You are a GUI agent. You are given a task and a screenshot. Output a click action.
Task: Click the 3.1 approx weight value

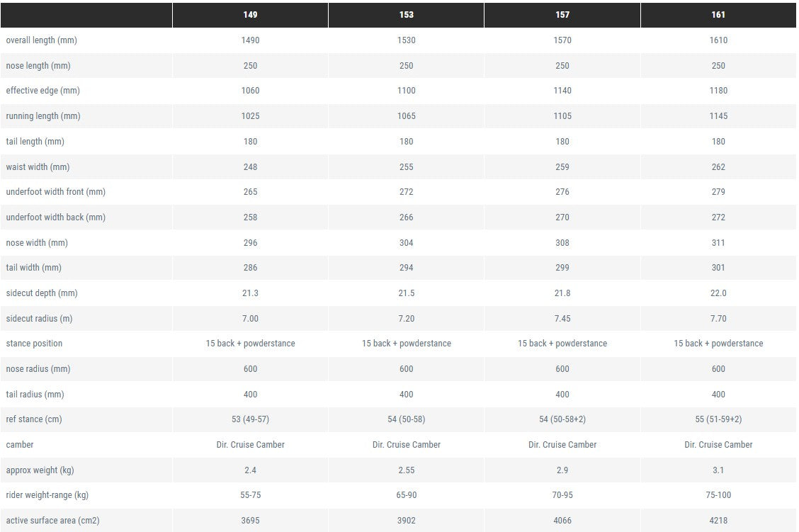pos(718,470)
